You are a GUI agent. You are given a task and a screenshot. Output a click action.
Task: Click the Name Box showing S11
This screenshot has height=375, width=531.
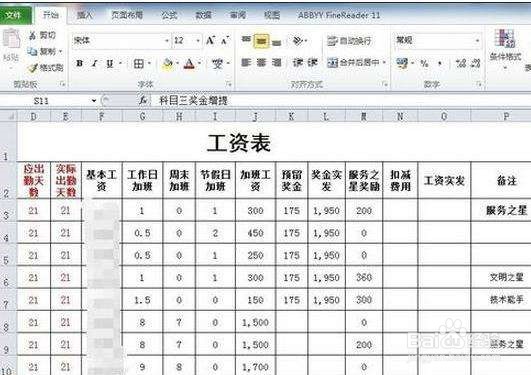(x=44, y=101)
